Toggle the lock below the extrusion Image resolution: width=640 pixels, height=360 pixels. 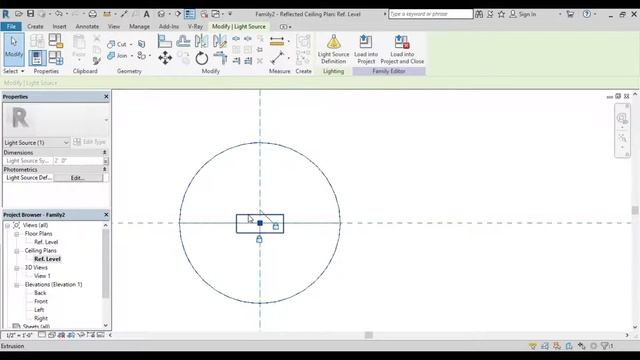259,239
